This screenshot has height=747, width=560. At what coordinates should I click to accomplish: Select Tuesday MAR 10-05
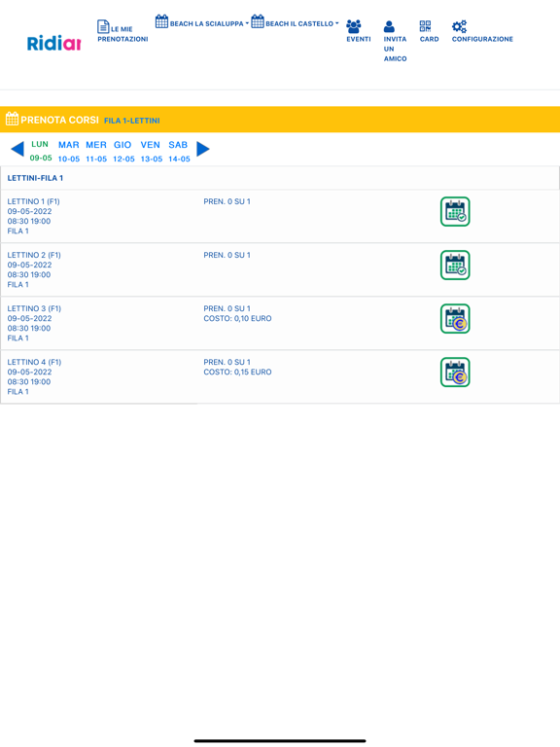(69, 152)
